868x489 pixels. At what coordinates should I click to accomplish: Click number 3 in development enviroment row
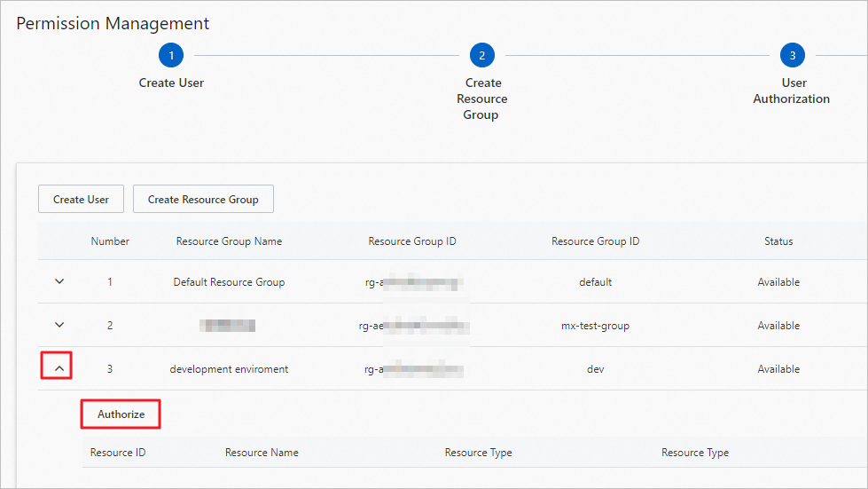click(x=110, y=369)
